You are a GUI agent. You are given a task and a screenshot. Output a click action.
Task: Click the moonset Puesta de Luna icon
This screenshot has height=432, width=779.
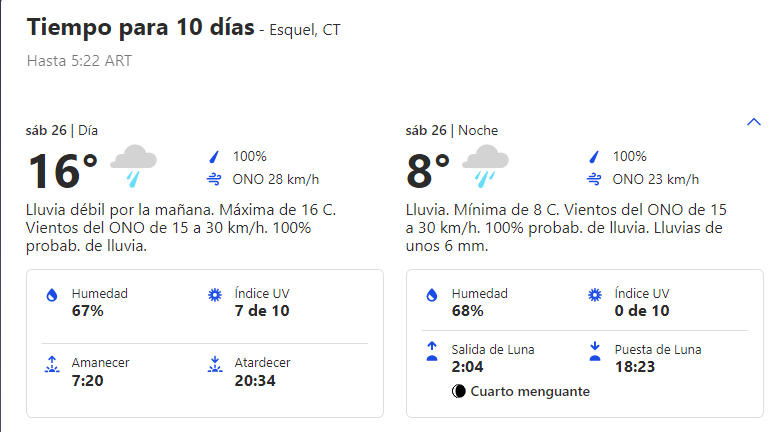coord(594,351)
